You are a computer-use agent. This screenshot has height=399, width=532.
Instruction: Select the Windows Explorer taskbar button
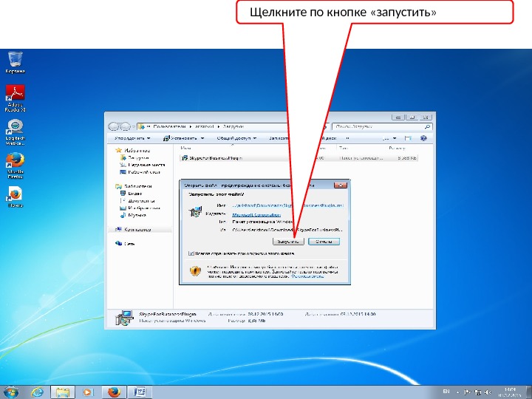[x=62, y=392]
